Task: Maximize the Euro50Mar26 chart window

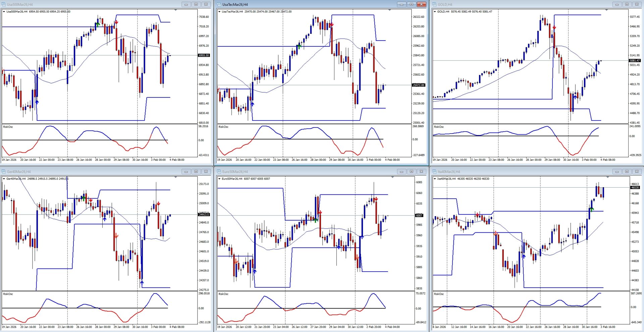Action: click(411, 172)
